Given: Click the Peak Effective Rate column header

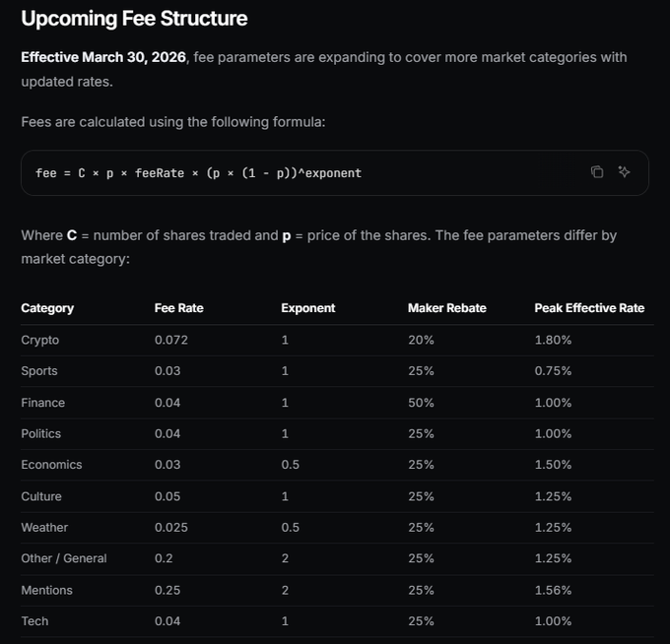Looking at the screenshot, I should pos(589,308).
